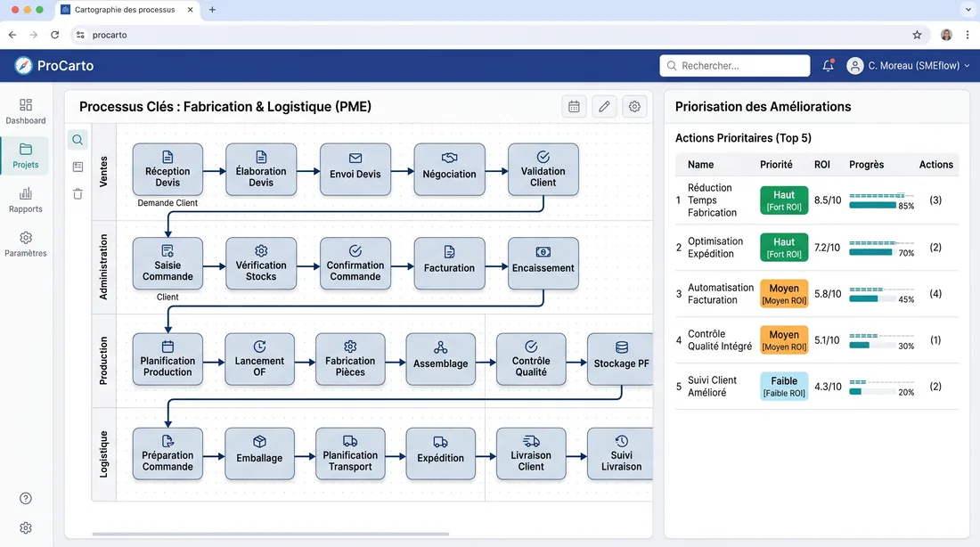
Task: Bookmark this page with star
Action: (917, 35)
